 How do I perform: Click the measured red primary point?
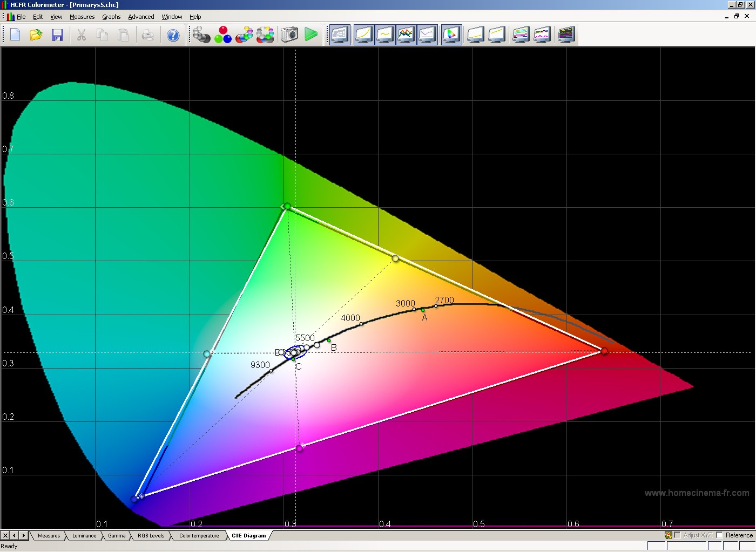pyautogui.click(x=604, y=351)
